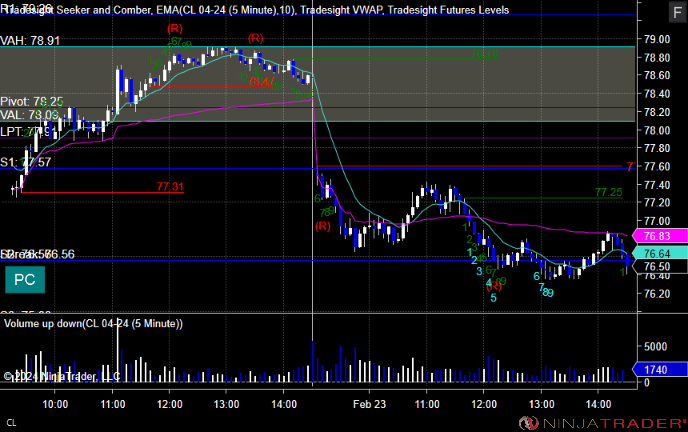Click the F icon at chart corner
This screenshot has height=432, width=688.
[677, 12]
